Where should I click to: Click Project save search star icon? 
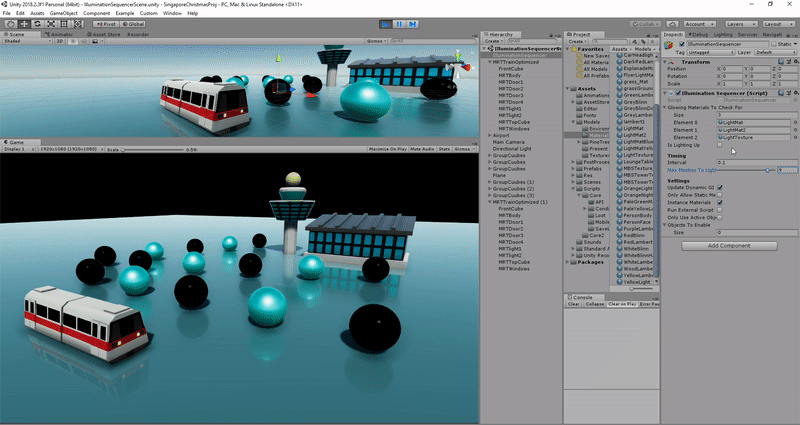click(651, 41)
